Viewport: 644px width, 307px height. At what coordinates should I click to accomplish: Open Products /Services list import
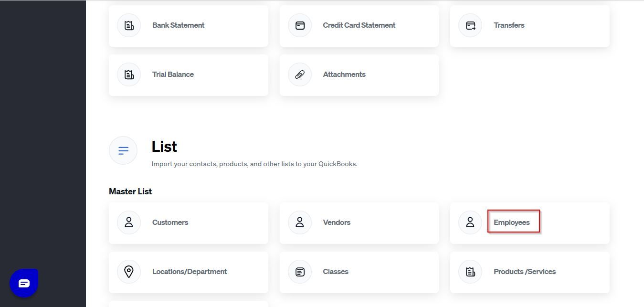pos(530,272)
